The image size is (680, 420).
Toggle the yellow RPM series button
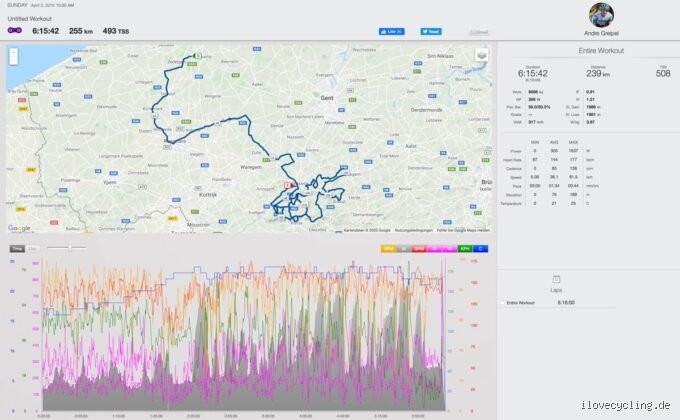pos(389,249)
